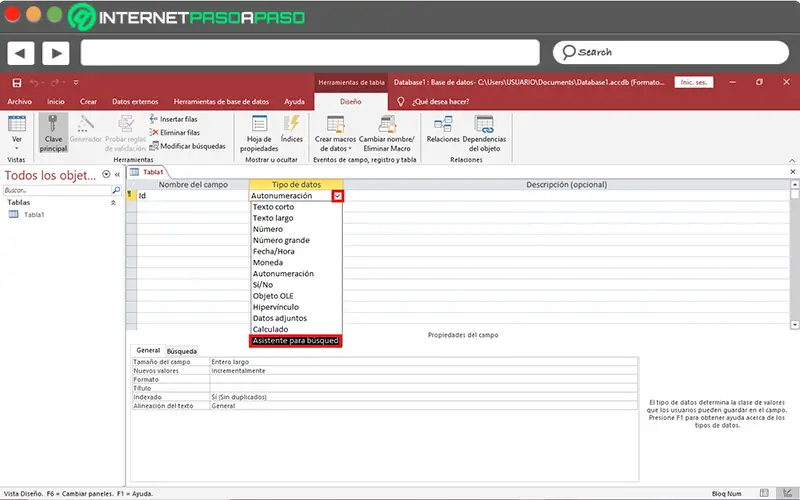Click the Índices lightning icon
This screenshot has width=800, height=500.
(292, 129)
